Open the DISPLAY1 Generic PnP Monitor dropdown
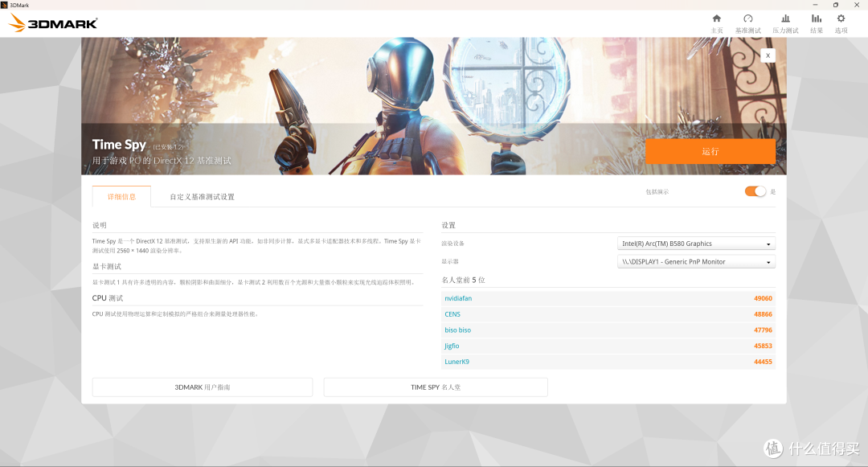868x467 pixels. (696, 262)
